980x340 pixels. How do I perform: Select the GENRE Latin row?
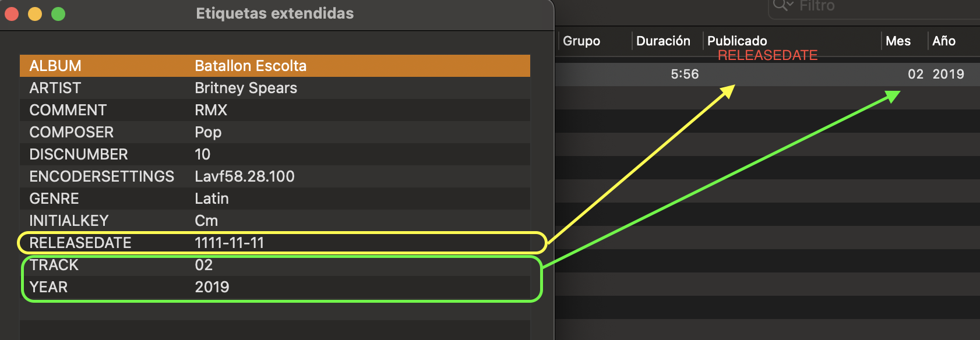point(274,199)
